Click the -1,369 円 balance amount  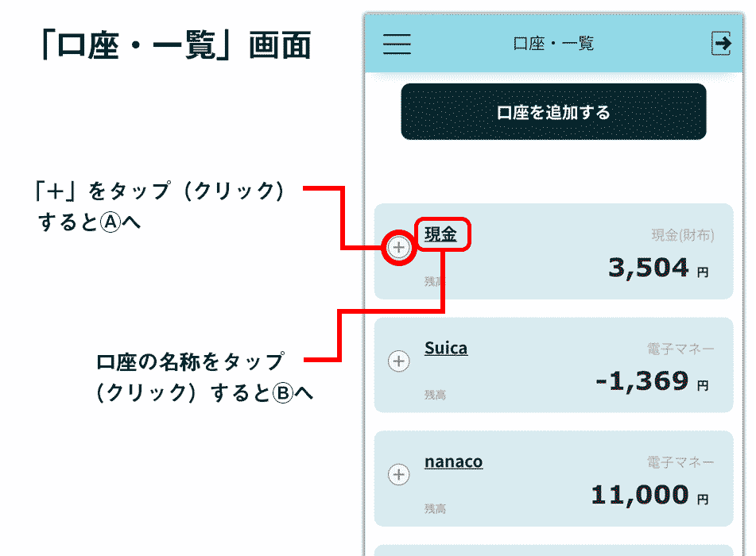(653, 381)
